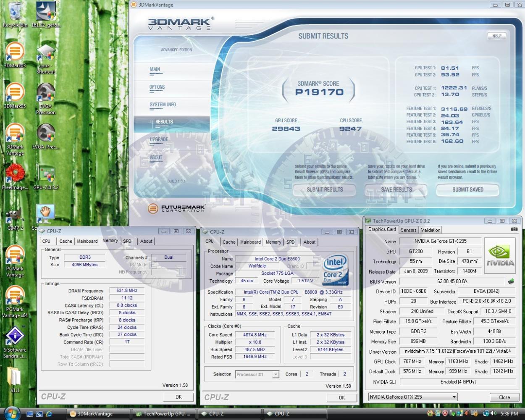This screenshot has width=525, height=420.
Task: Click the HELP button in 3DMark Vantage
Action: pos(497,36)
